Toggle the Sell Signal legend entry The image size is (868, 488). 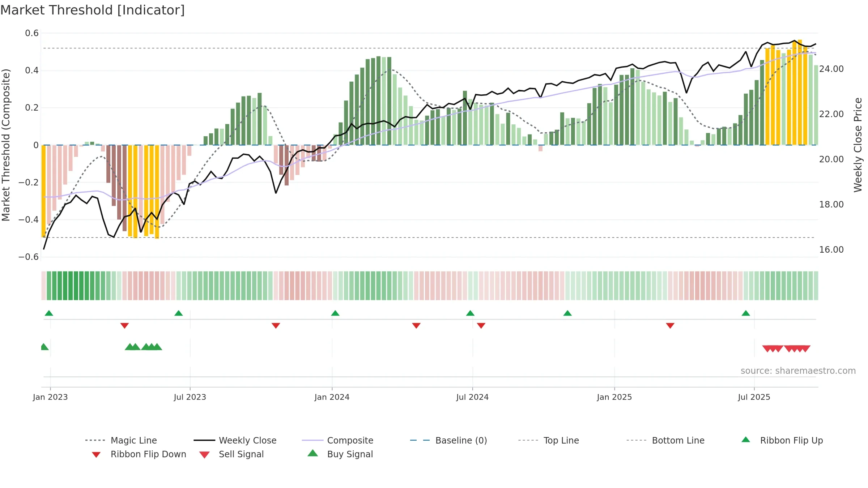click(x=231, y=454)
